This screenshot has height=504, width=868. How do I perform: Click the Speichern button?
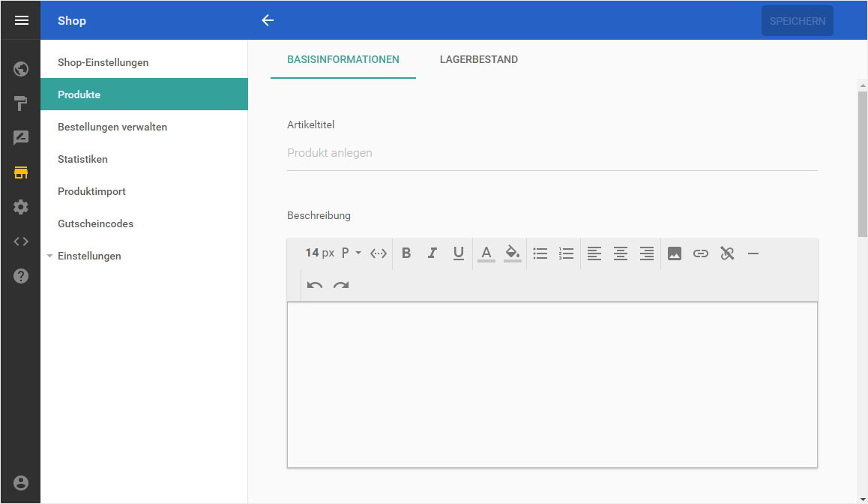(x=797, y=21)
